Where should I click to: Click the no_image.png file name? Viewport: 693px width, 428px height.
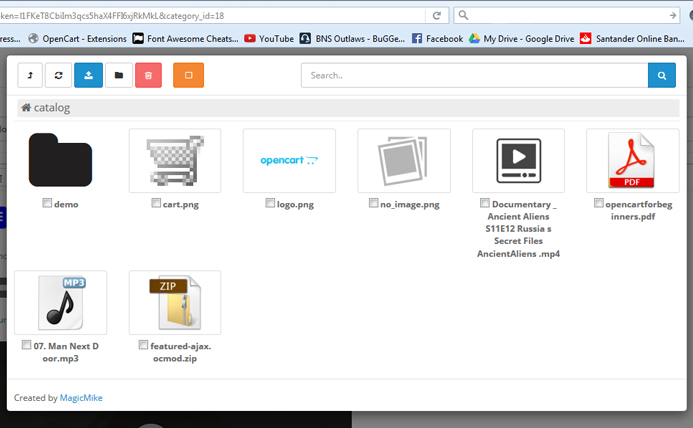pos(410,204)
